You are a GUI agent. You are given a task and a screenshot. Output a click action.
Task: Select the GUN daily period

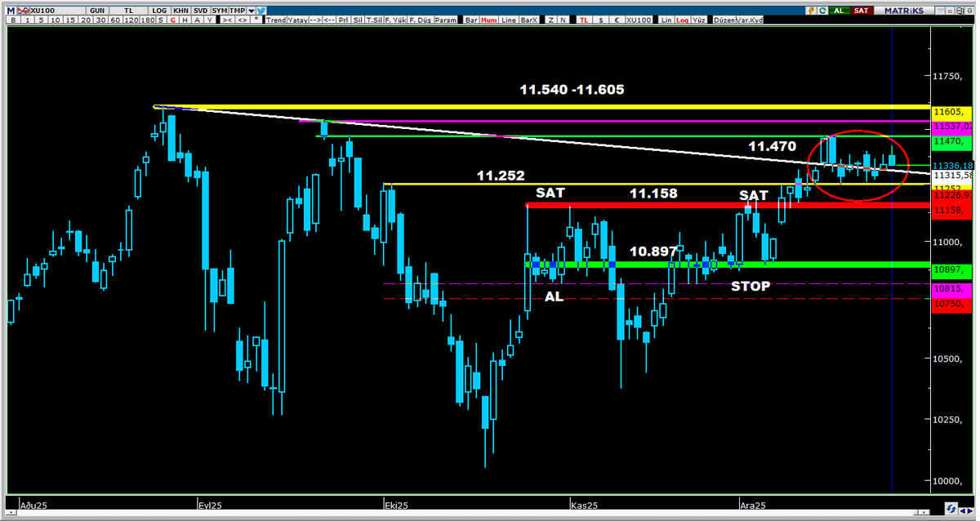[97, 11]
